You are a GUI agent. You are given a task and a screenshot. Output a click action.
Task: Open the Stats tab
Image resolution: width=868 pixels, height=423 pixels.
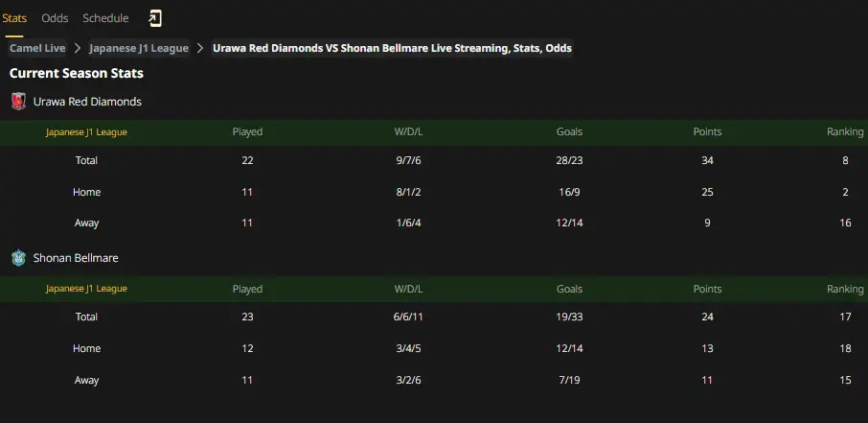pyautogui.click(x=14, y=18)
